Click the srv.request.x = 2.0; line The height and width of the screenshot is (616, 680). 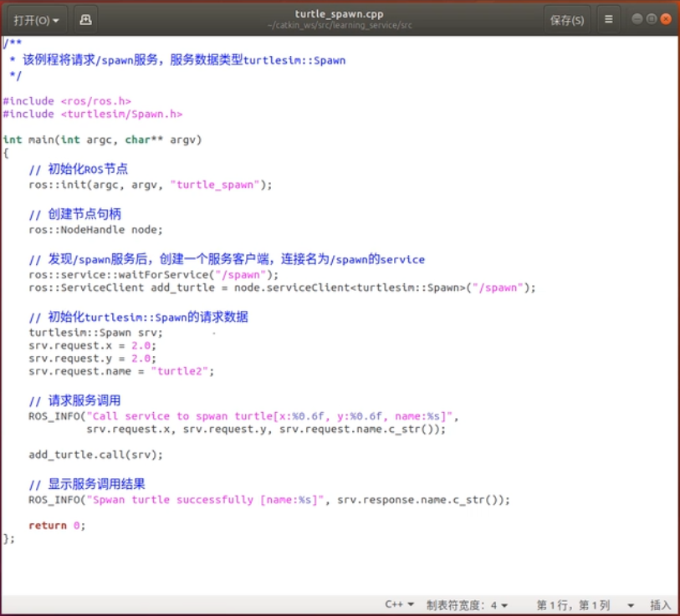click(92, 345)
